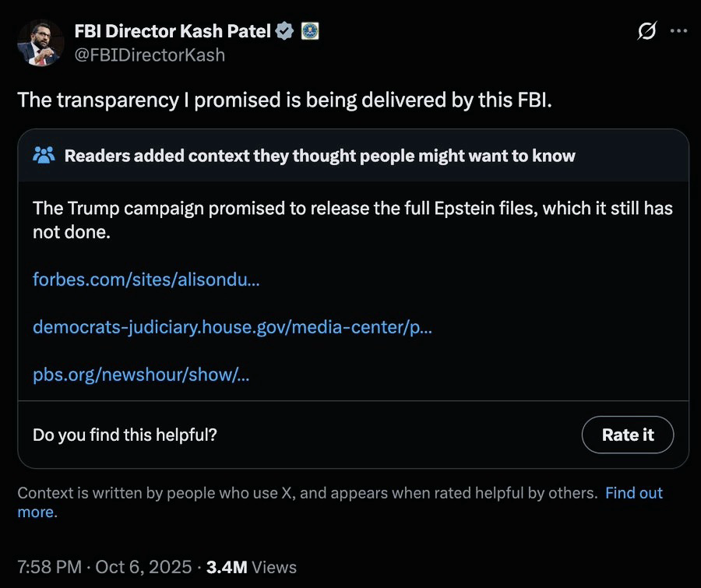The width and height of the screenshot is (701, 588).
Task: Click the FBI seal affiliation badge
Action: (x=309, y=31)
